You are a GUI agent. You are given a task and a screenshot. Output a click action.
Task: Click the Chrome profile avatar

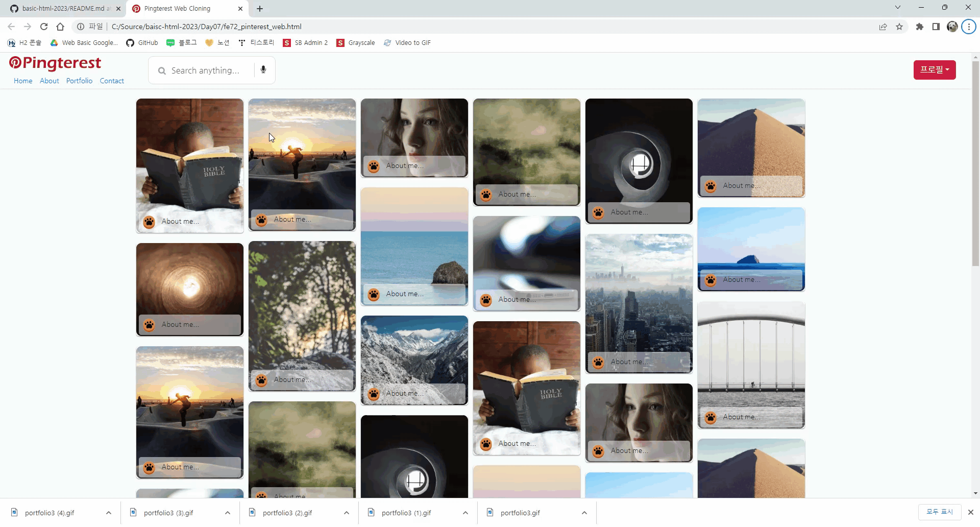[952, 27]
